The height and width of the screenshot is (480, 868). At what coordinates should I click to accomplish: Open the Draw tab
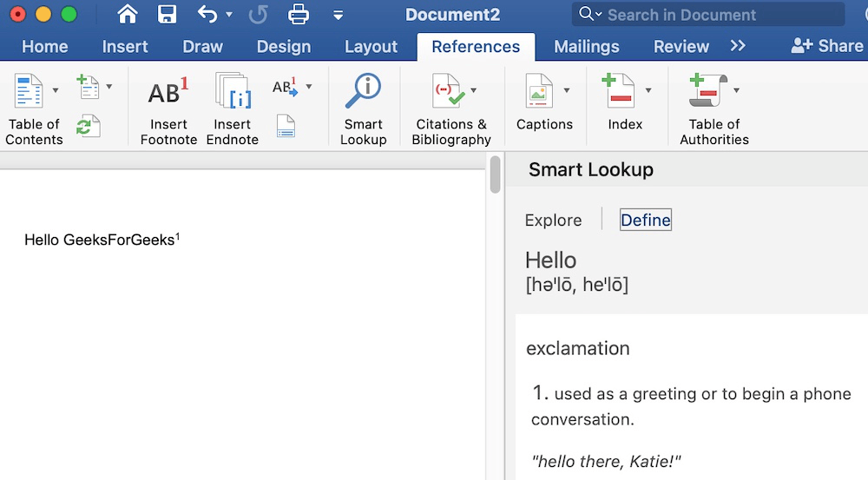pyautogui.click(x=202, y=47)
